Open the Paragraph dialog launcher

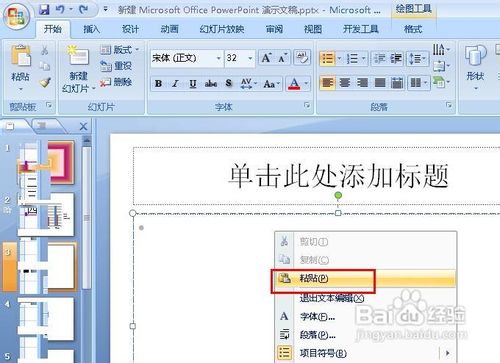click(449, 105)
